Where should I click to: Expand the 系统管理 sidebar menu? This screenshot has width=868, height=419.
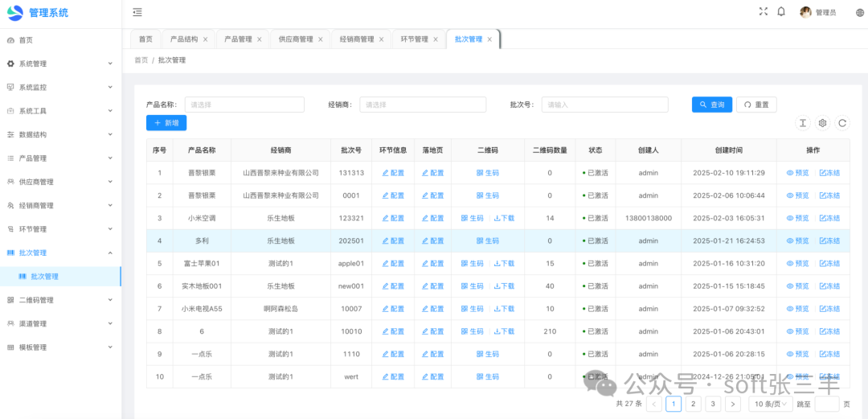click(x=60, y=64)
